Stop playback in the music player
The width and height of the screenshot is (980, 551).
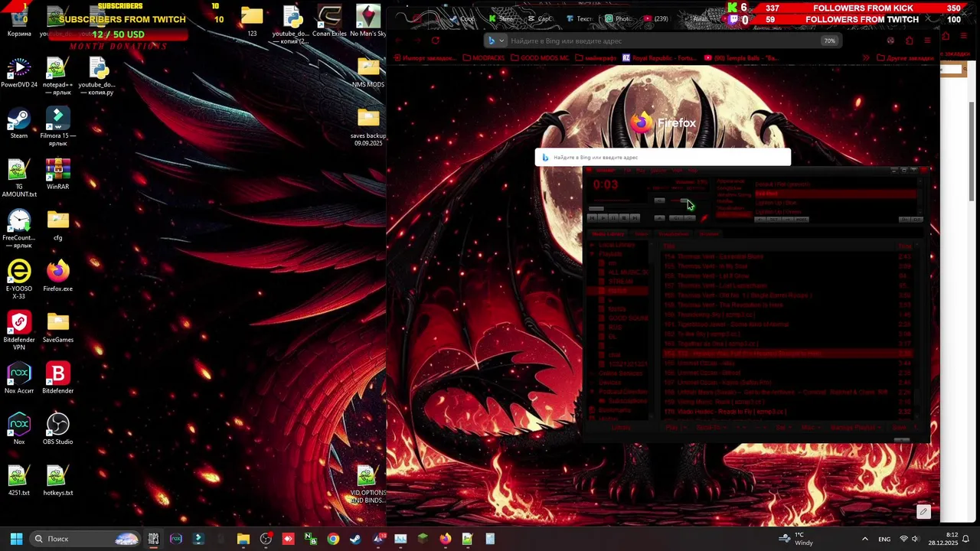(x=624, y=218)
